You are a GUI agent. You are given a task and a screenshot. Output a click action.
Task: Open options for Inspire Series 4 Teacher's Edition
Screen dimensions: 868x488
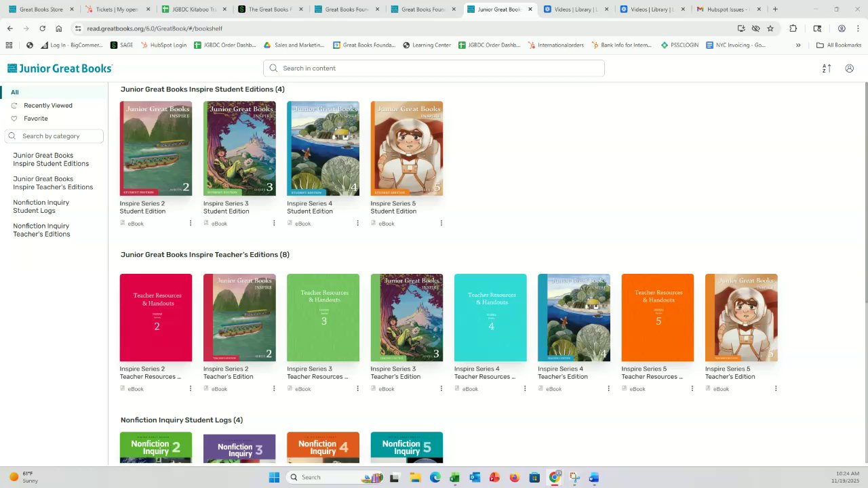click(608, 388)
